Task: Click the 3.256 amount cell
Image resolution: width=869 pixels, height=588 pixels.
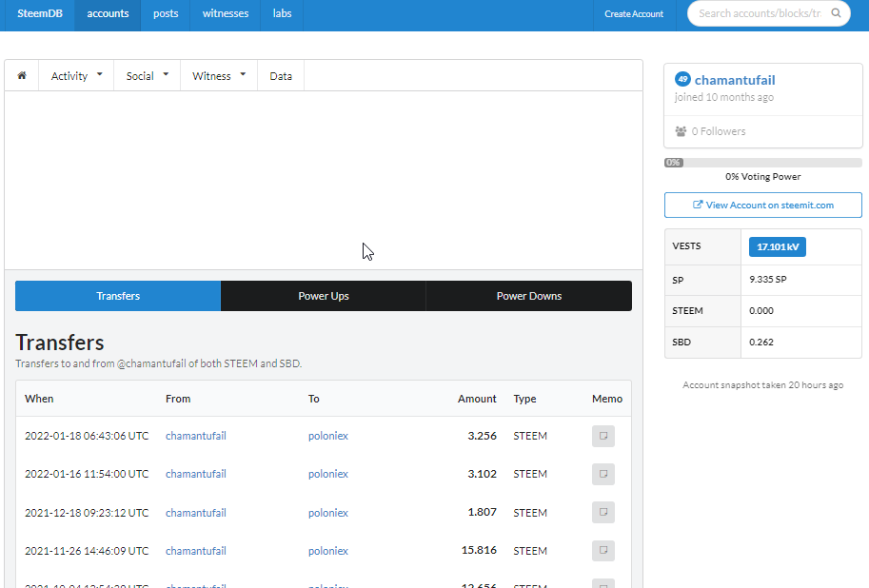Action: point(483,436)
